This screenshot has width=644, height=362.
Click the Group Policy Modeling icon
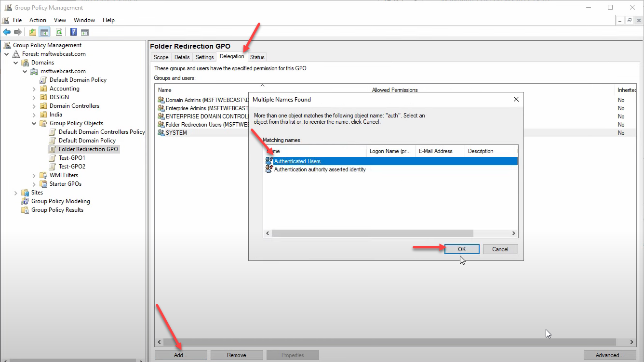coord(25,201)
